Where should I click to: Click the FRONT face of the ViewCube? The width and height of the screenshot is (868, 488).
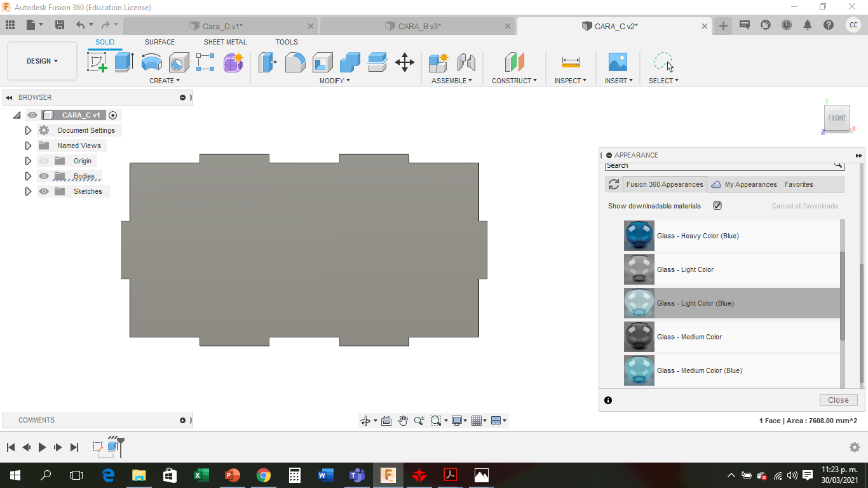point(837,118)
